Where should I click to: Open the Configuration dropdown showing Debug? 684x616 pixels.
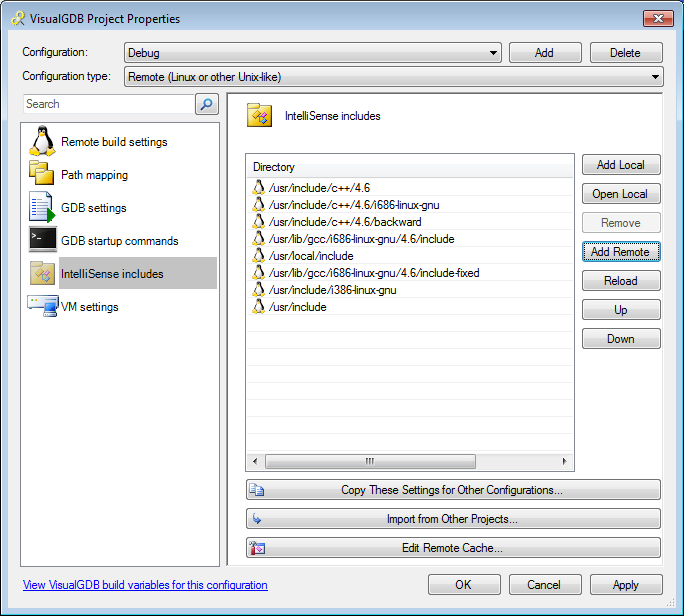click(x=313, y=53)
